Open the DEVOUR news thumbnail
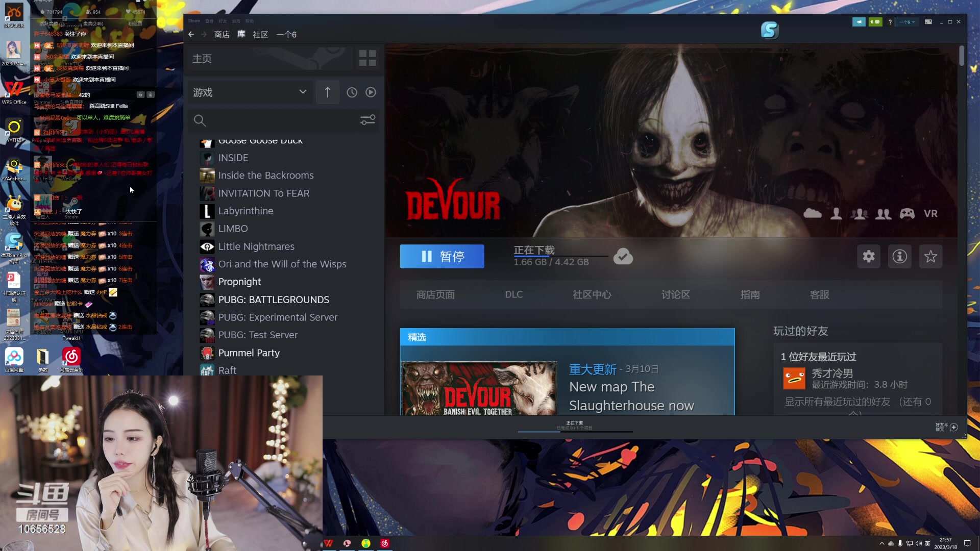The height and width of the screenshot is (551, 980). click(479, 388)
